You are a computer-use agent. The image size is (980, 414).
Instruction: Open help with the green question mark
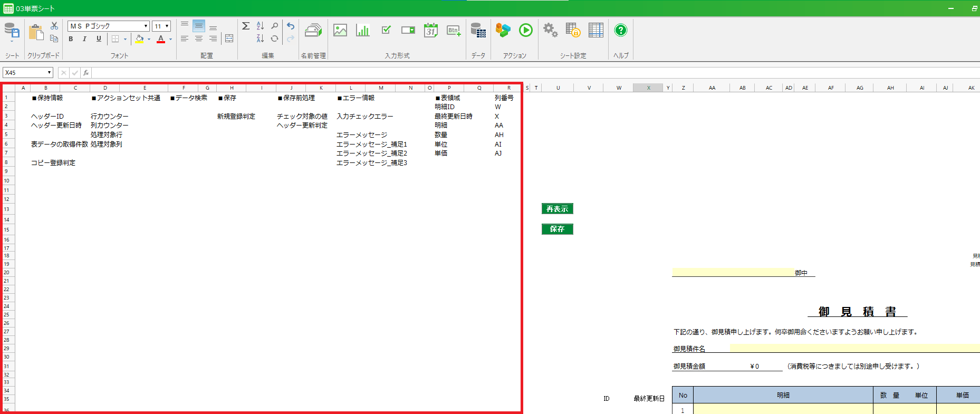(x=621, y=31)
